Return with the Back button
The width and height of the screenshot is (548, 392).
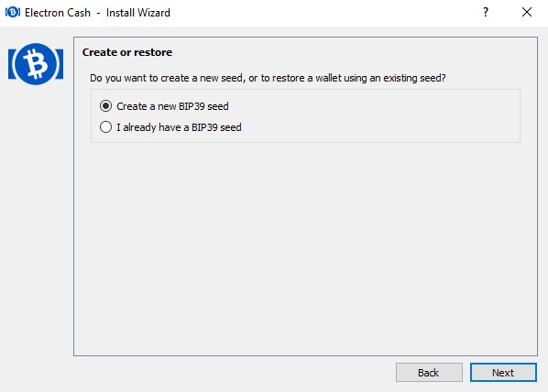(x=429, y=373)
